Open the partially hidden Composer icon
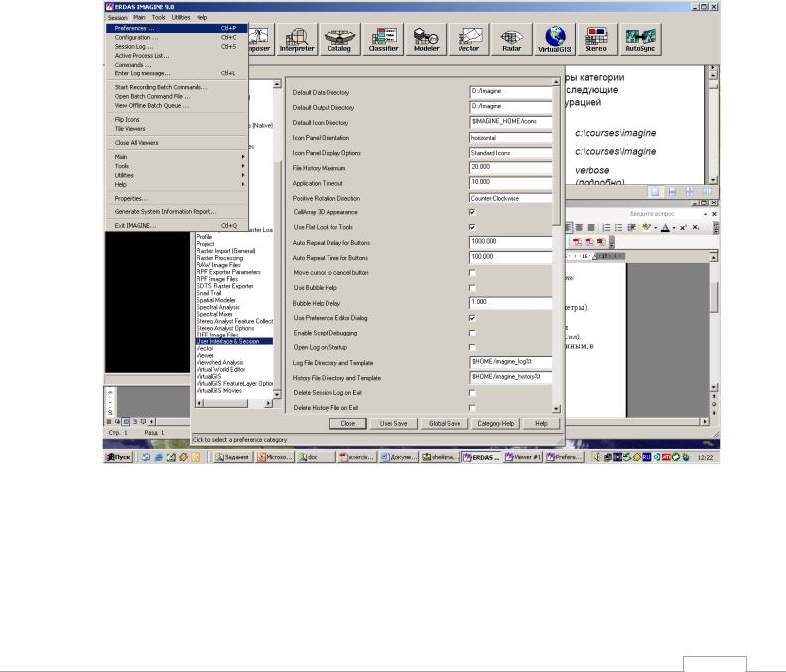This screenshot has width=786, height=672. (261, 39)
